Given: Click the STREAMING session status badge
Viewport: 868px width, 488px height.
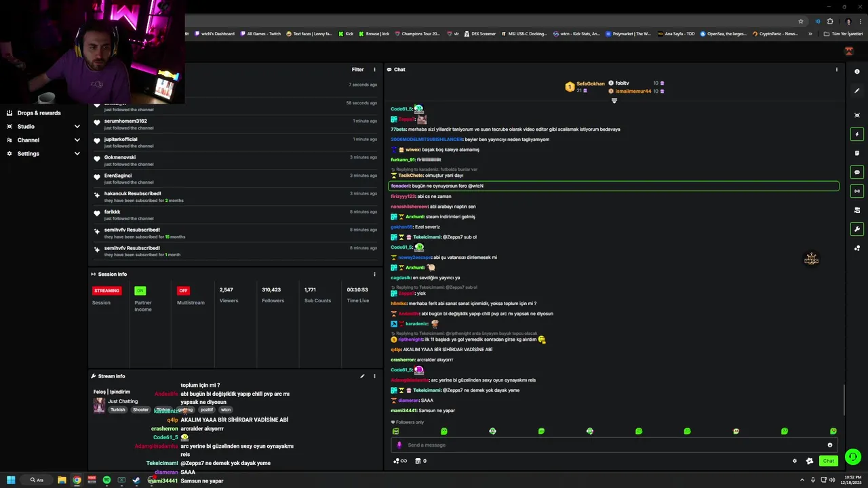Looking at the screenshot, I should pyautogui.click(x=106, y=290).
